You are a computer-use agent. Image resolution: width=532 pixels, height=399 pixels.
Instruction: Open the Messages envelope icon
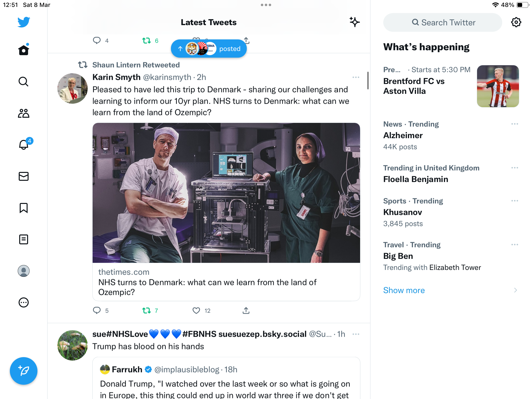24,176
